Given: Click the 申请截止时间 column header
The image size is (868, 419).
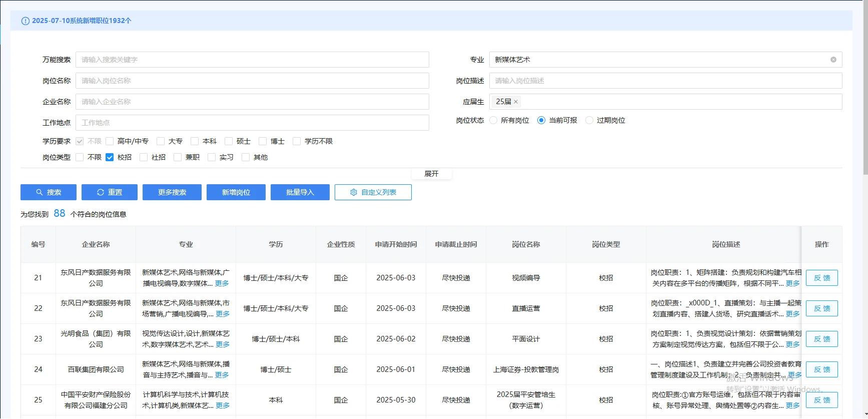Looking at the screenshot, I should 456,244.
